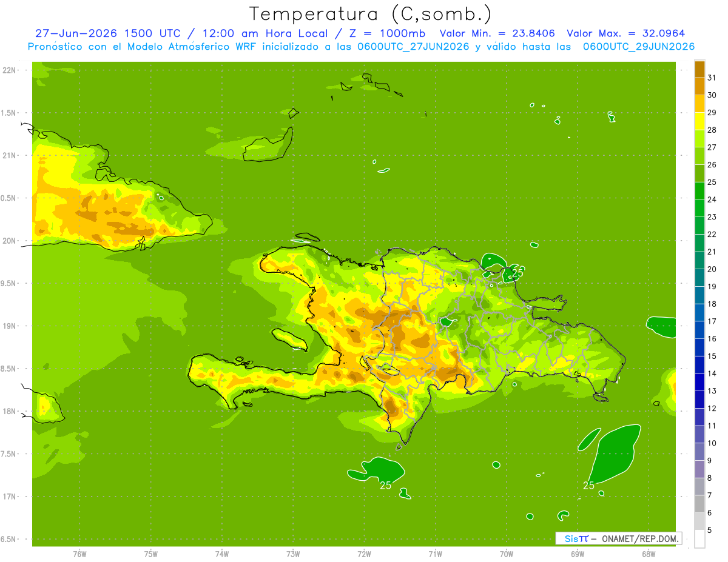Click the purple legend swatch between 8 and 9
Viewport: 728px width, 562px height.
point(699,469)
